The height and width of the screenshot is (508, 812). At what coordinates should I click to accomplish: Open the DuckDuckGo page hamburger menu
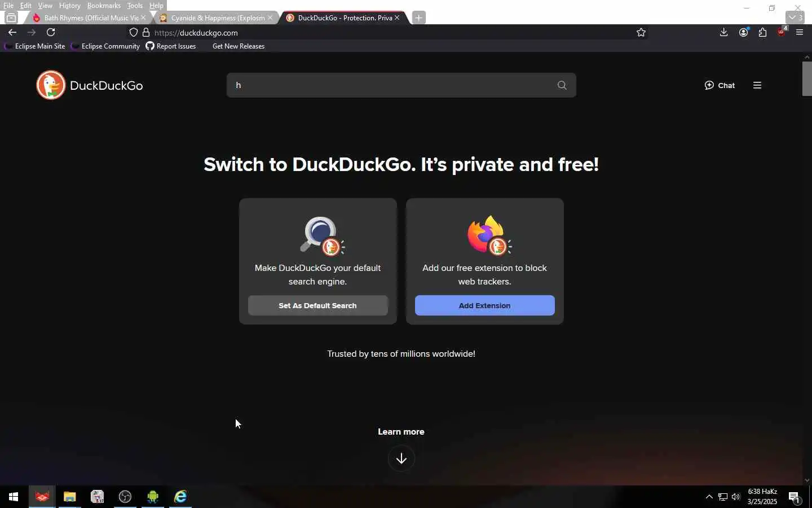pos(757,85)
